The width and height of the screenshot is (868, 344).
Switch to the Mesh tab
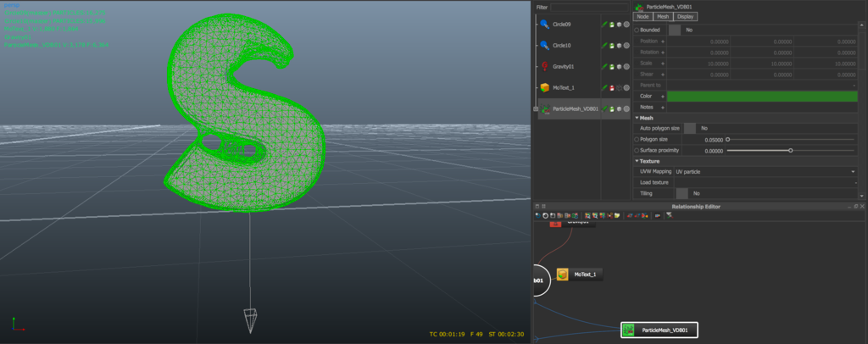663,17
